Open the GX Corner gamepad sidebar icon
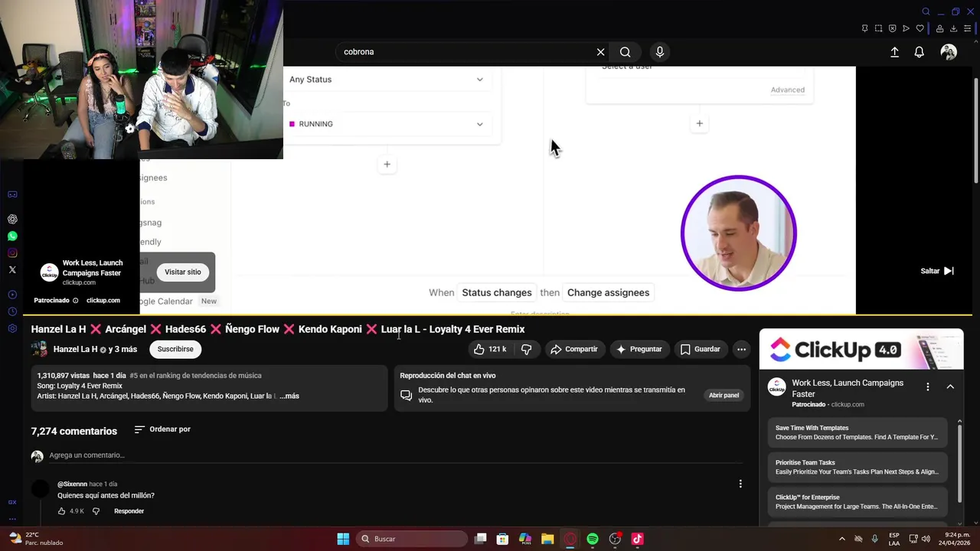The height and width of the screenshot is (551, 980). pos(12,194)
